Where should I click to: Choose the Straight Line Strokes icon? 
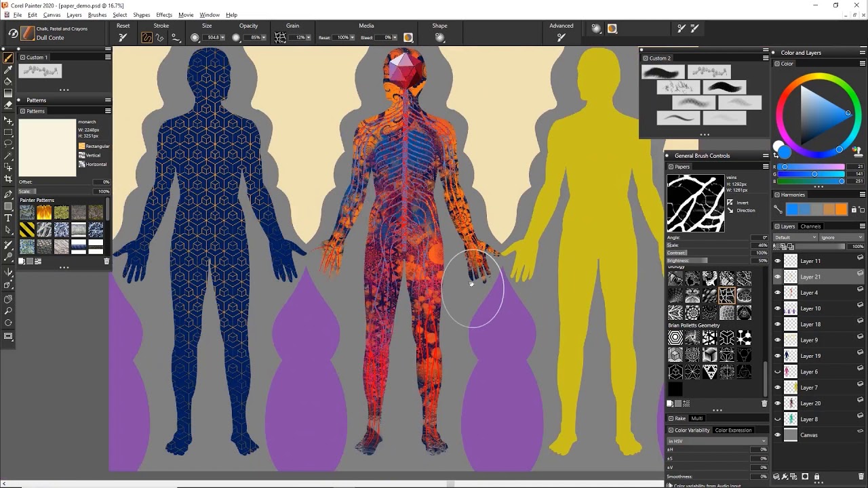point(160,38)
